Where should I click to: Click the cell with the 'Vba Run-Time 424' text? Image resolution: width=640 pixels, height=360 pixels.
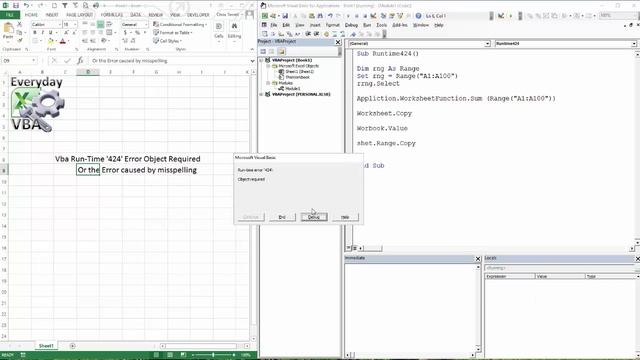tap(128, 159)
